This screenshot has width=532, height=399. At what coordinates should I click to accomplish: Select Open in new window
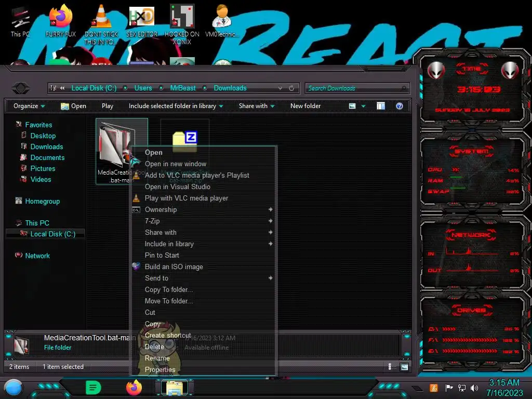203,164
